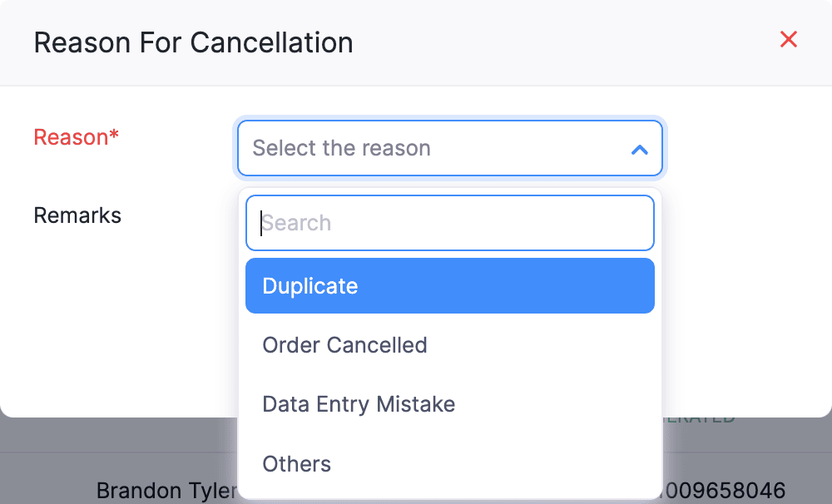Click the Reason For Cancellation dialog title
The height and width of the screenshot is (504, 832).
click(192, 42)
